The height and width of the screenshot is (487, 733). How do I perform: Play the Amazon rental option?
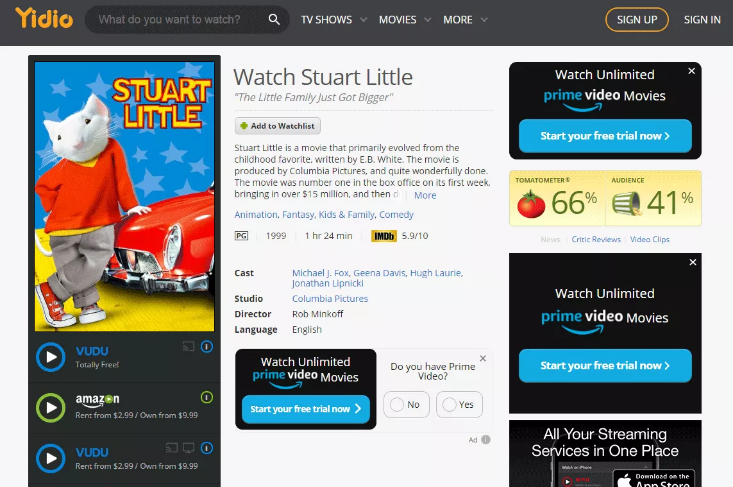point(50,408)
